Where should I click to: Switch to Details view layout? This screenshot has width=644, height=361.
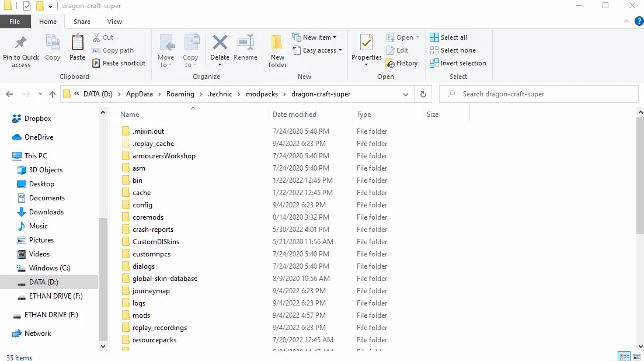tap(624, 356)
